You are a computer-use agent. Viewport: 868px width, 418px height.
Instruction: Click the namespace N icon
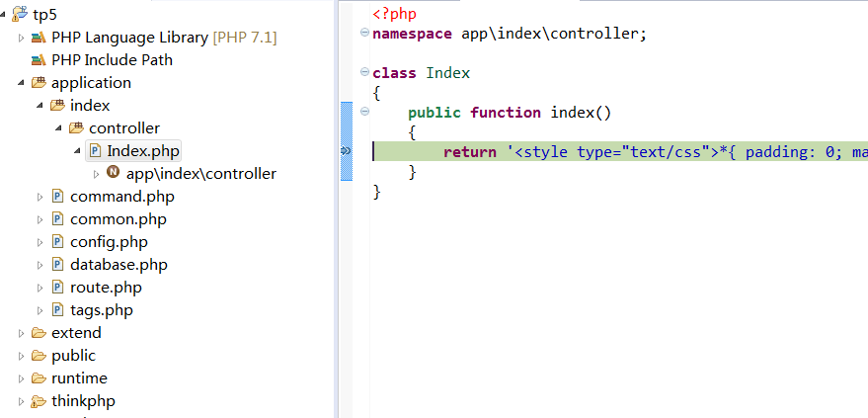[113, 172]
